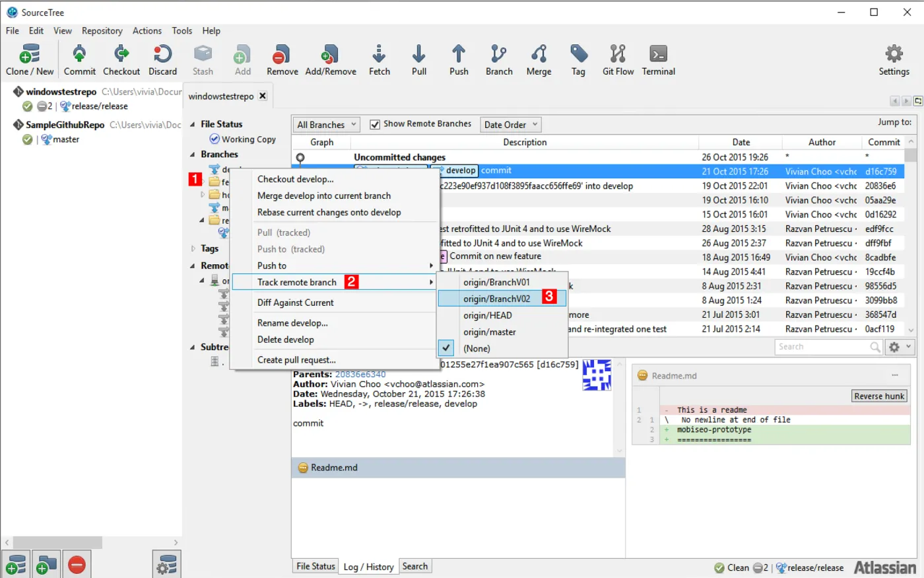Click the Commit column header

[x=884, y=142]
